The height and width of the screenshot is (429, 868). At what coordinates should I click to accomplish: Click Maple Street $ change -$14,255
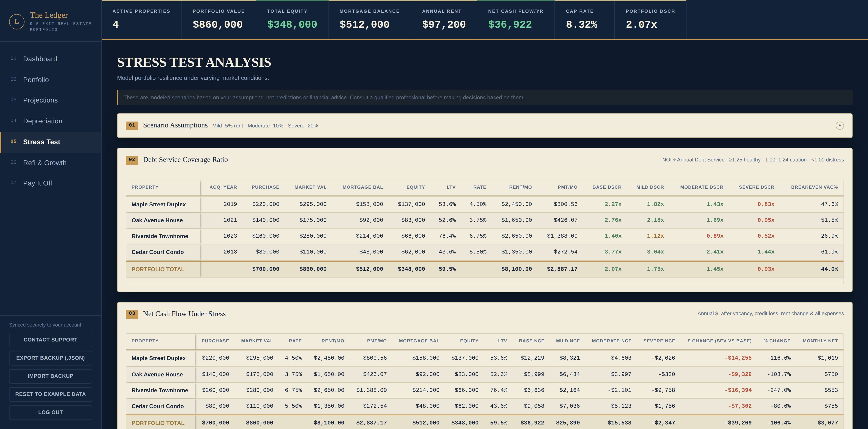(738, 358)
